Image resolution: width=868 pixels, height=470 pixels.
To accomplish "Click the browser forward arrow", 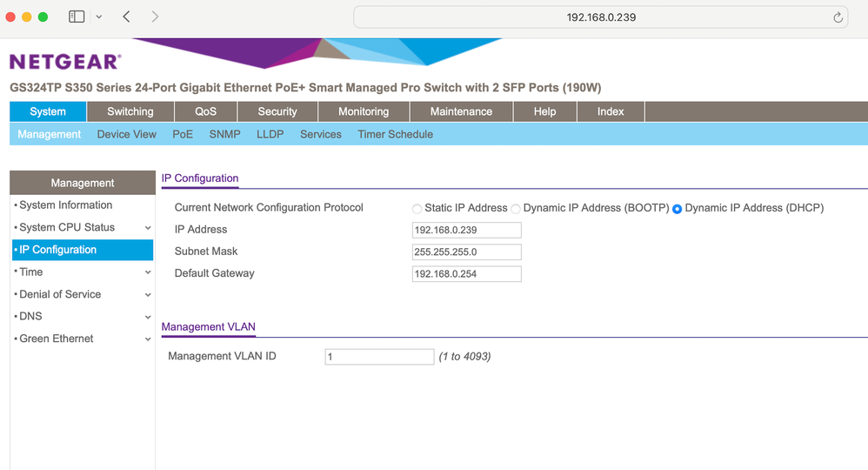I will pyautogui.click(x=155, y=17).
